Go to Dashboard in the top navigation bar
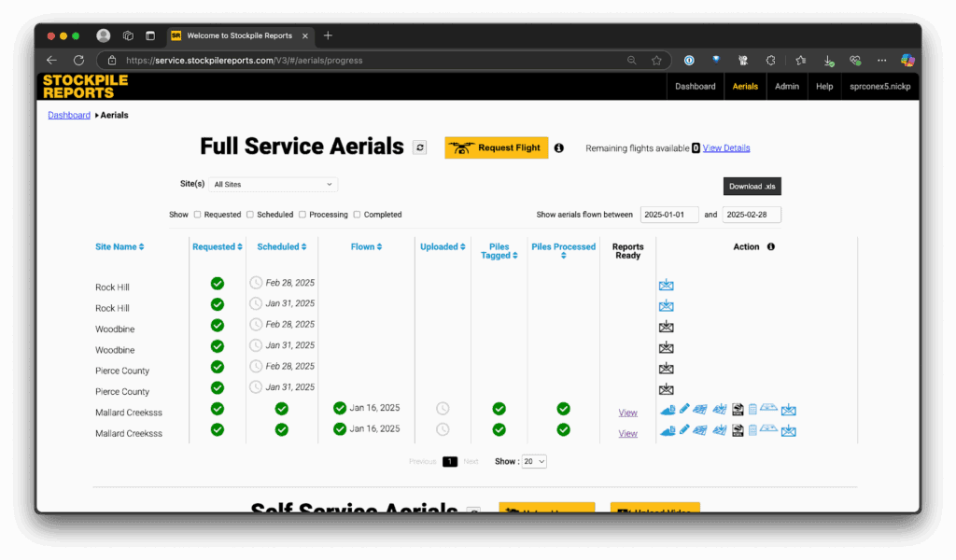Image resolution: width=956 pixels, height=560 pixels. pos(695,86)
